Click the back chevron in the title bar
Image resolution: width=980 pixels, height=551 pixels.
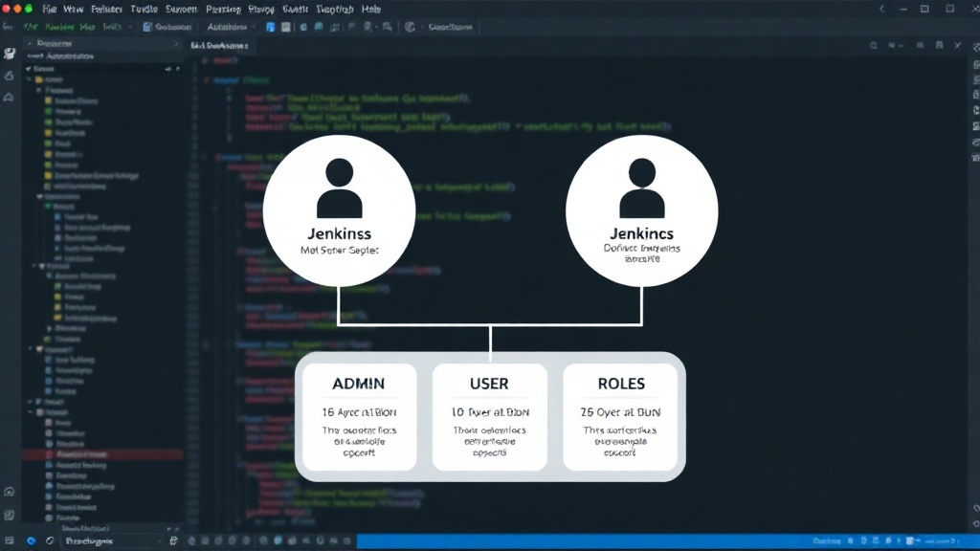(x=881, y=9)
